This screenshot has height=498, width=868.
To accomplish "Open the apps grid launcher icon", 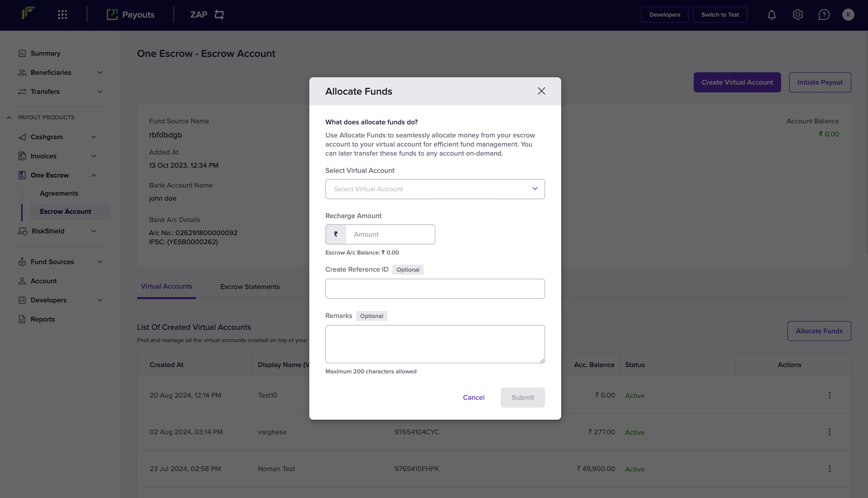I will [62, 15].
